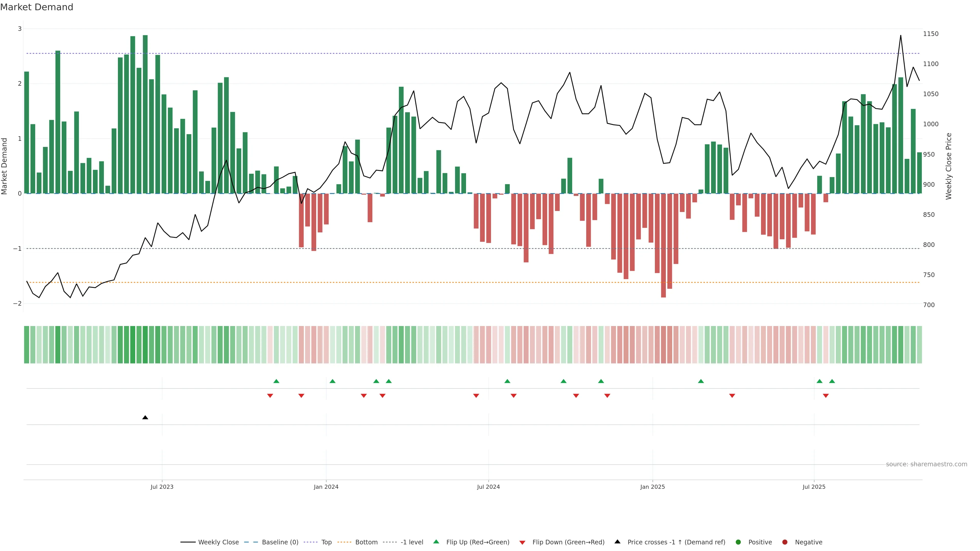Click the Positive green circle legend
Viewport: 980px width, 551px height.
(x=738, y=542)
